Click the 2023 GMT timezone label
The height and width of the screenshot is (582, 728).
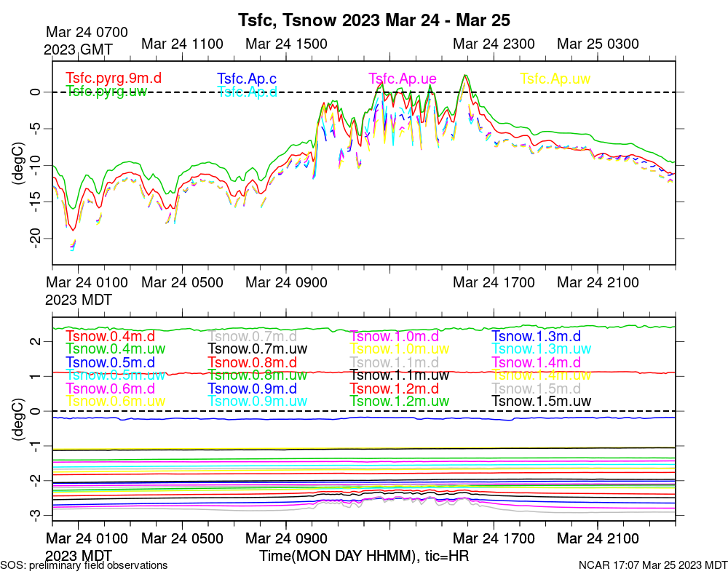coord(78,49)
